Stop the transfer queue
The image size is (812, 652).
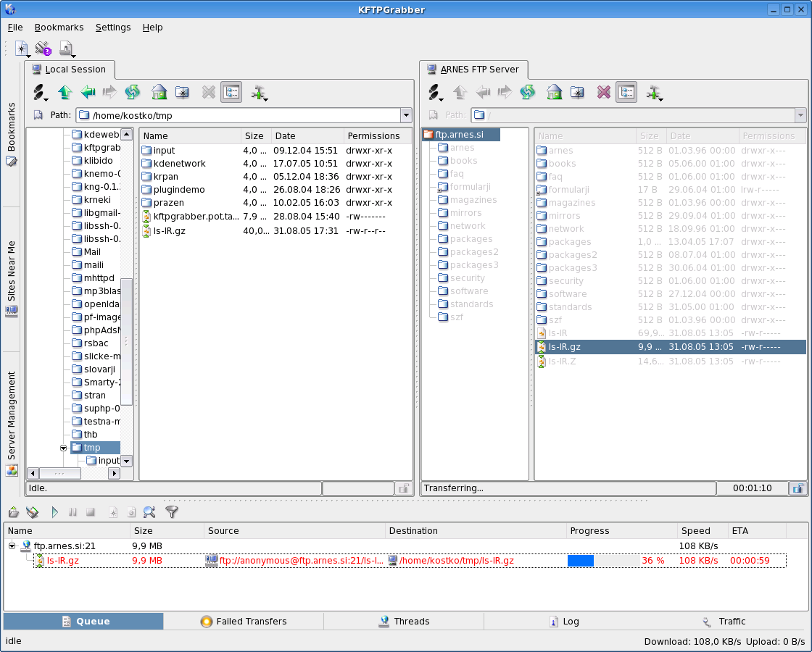(x=91, y=512)
